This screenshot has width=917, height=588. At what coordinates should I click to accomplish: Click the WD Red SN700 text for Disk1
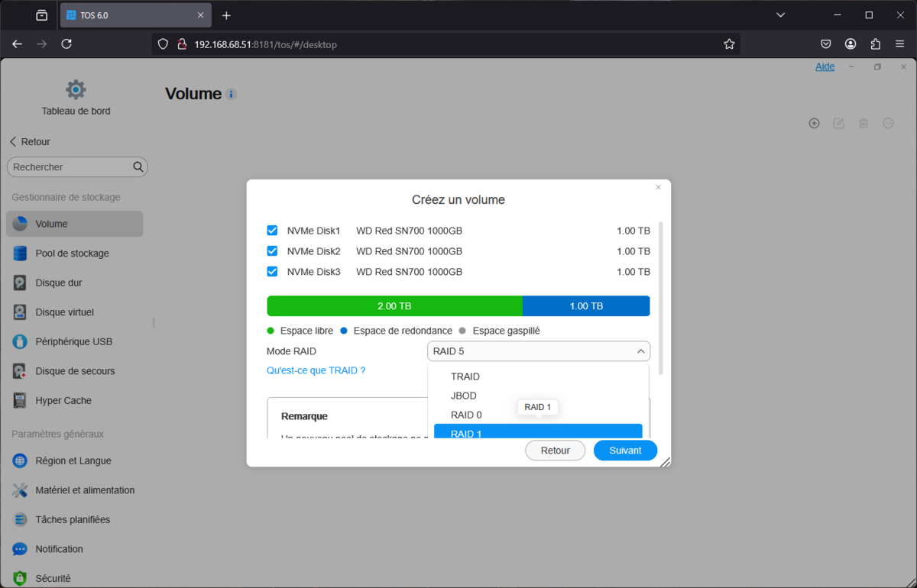pyautogui.click(x=409, y=231)
